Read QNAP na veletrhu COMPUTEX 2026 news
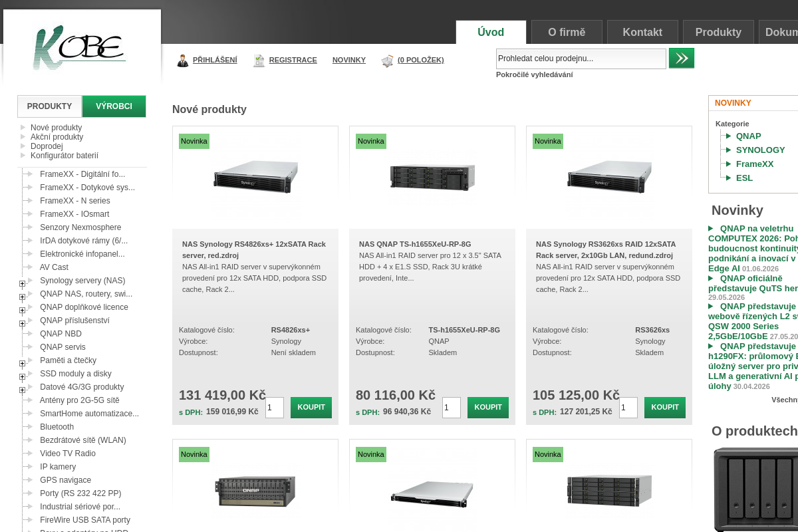798x532 pixels. (x=753, y=249)
